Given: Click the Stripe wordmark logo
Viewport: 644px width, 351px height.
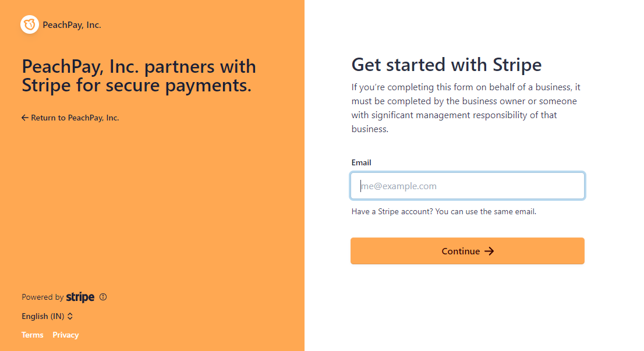Looking at the screenshot, I should coord(80,297).
